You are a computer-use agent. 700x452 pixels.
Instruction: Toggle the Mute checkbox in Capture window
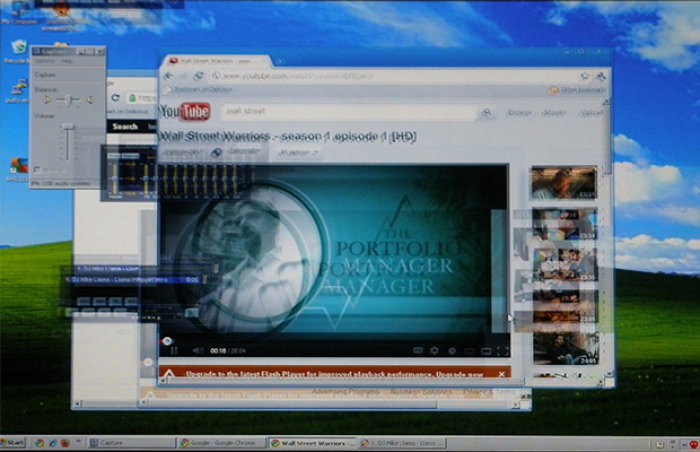coord(37,169)
